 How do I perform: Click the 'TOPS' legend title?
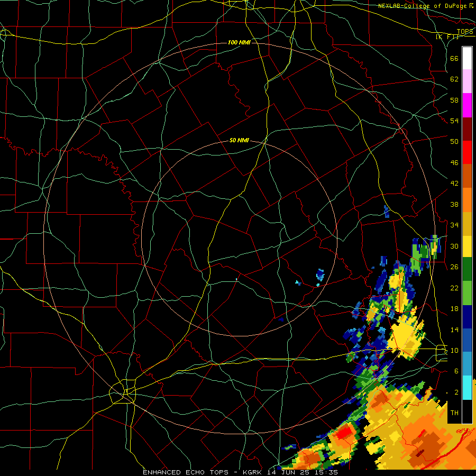pyautogui.click(x=465, y=32)
